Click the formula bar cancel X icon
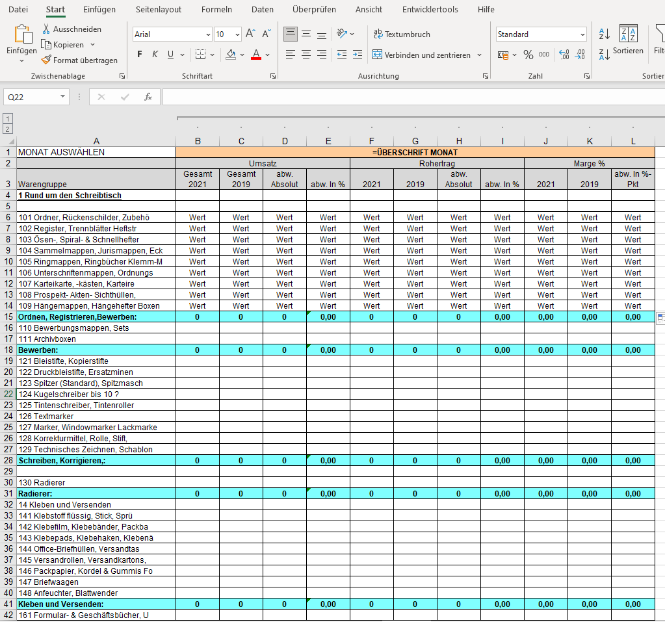This screenshot has height=644, width=665. 101,97
